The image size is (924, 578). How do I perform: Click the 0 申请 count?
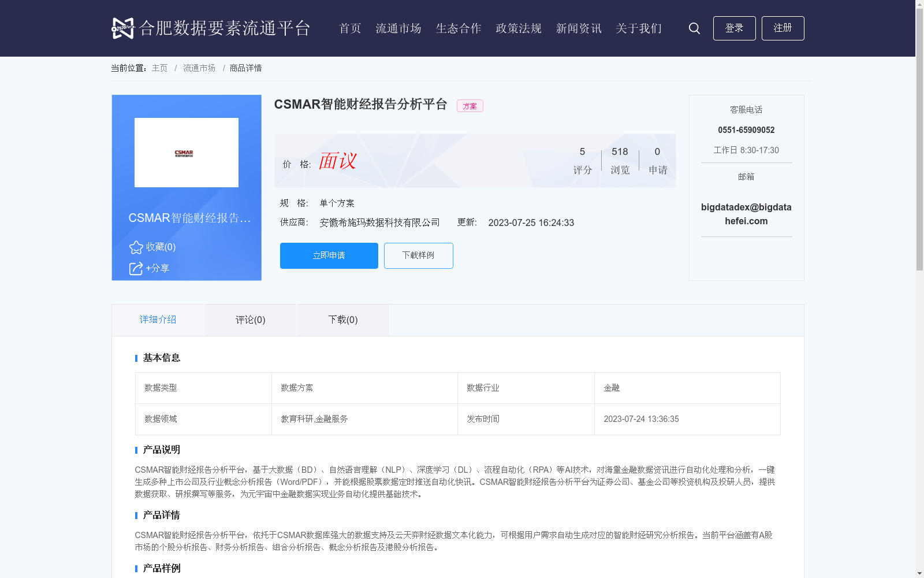point(657,160)
